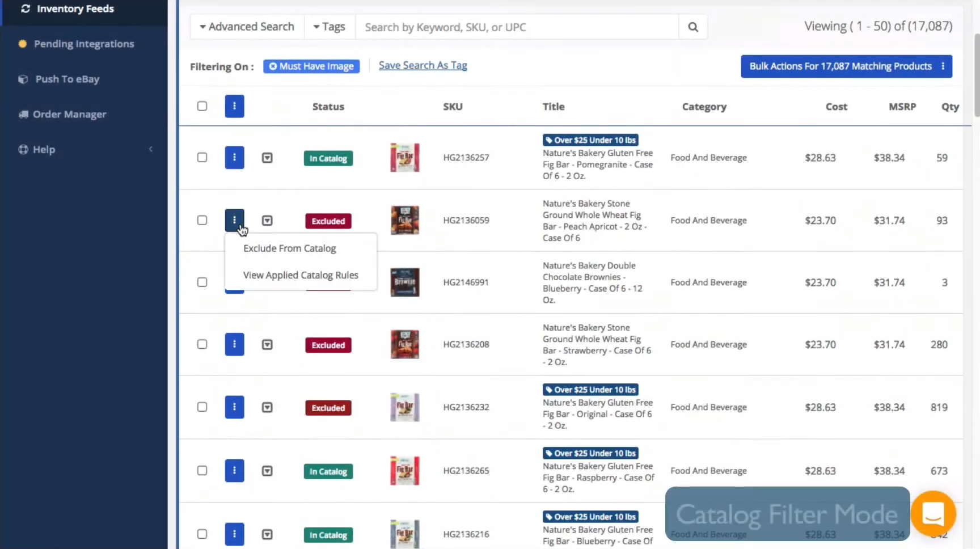The width and height of the screenshot is (980, 549).
Task: Click Over $25 Under 10 lbs tag on HG2136257
Action: coord(590,140)
